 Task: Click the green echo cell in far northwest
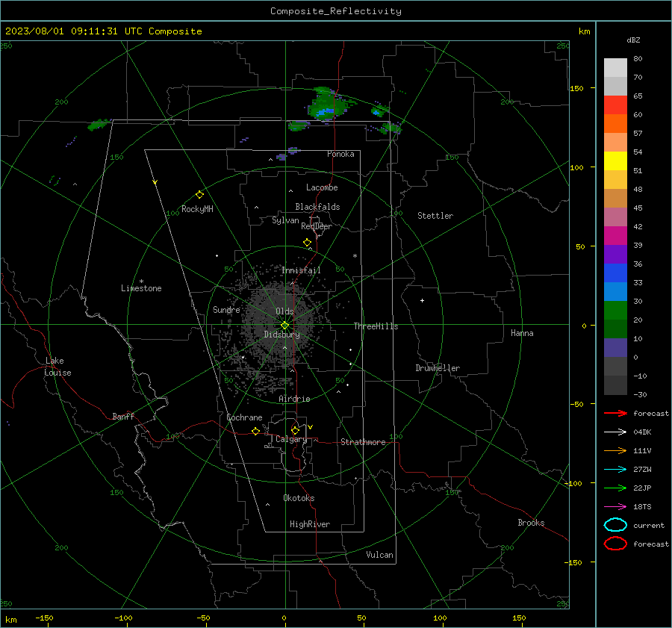point(99,125)
